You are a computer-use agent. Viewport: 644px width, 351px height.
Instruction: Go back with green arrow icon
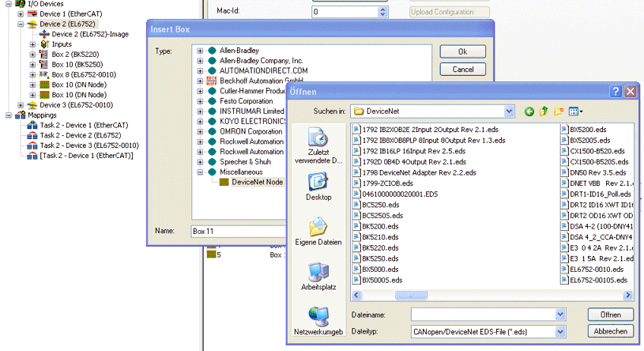pyautogui.click(x=529, y=111)
